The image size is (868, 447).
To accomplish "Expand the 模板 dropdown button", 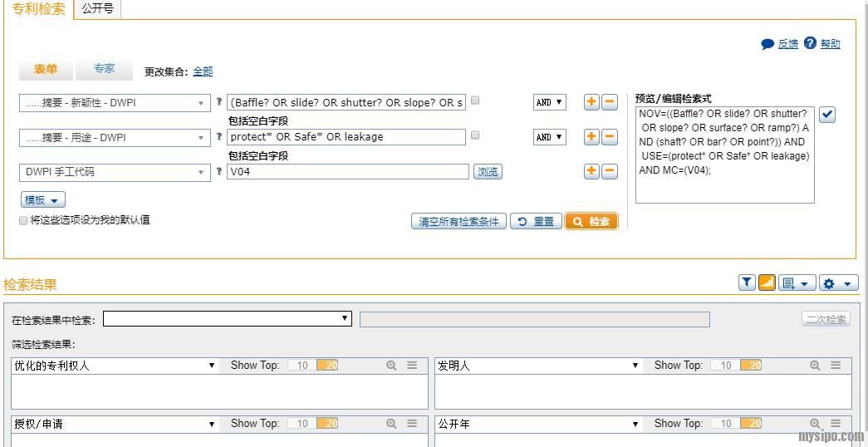I will pos(43,200).
